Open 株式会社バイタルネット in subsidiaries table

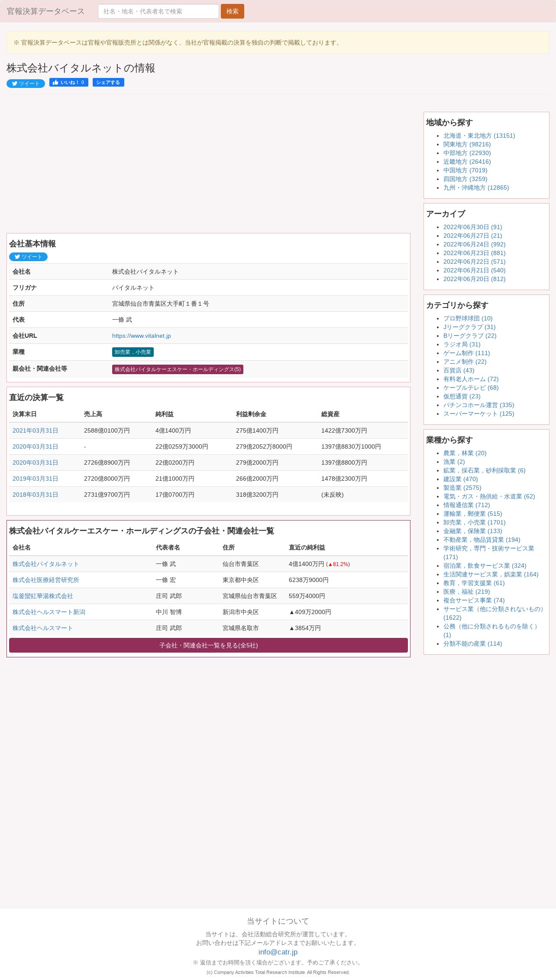[x=45, y=564]
